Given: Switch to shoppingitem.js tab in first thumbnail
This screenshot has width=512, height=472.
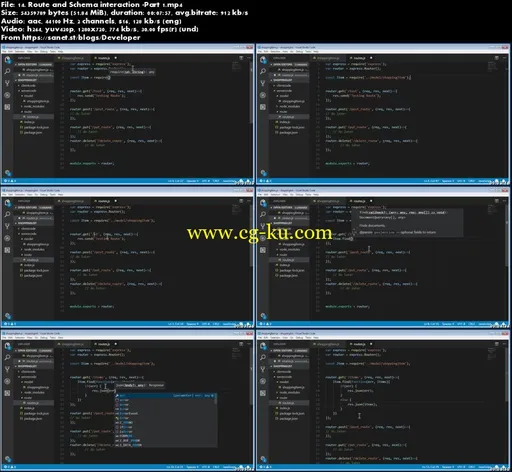Looking at the screenshot, I should click(x=72, y=58).
